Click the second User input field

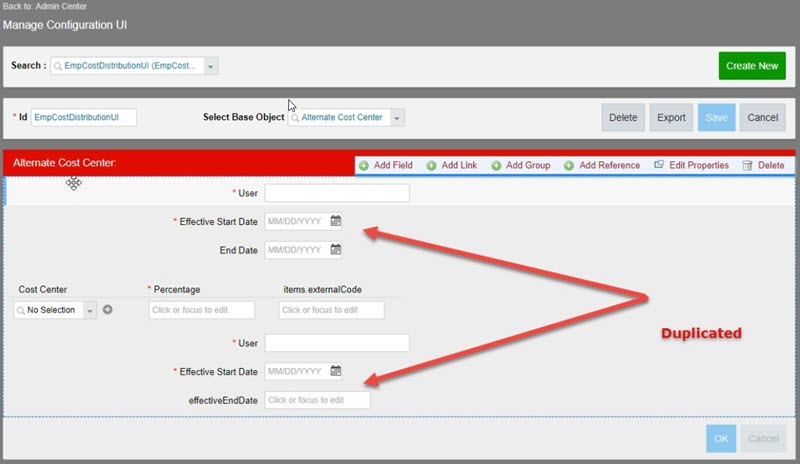click(x=337, y=343)
